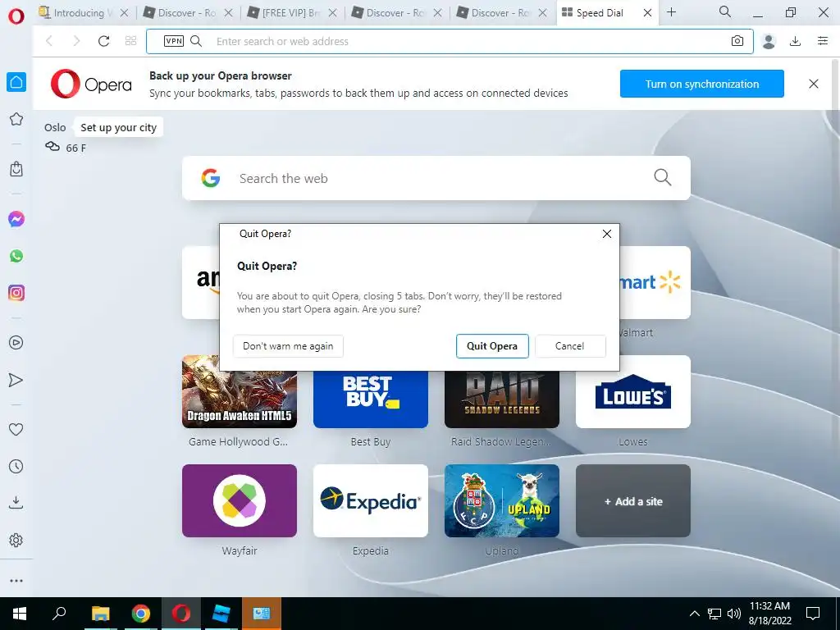This screenshot has width=840, height=630.
Task: Open Pinboards heart icon in sidebar
Action: pyautogui.click(x=16, y=429)
